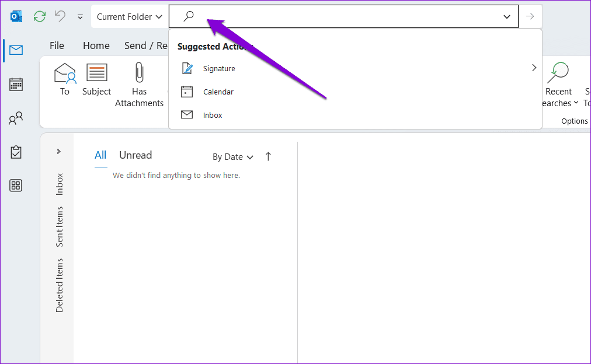Click the Signature suggested action icon
This screenshot has width=591, height=364.
click(x=188, y=68)
